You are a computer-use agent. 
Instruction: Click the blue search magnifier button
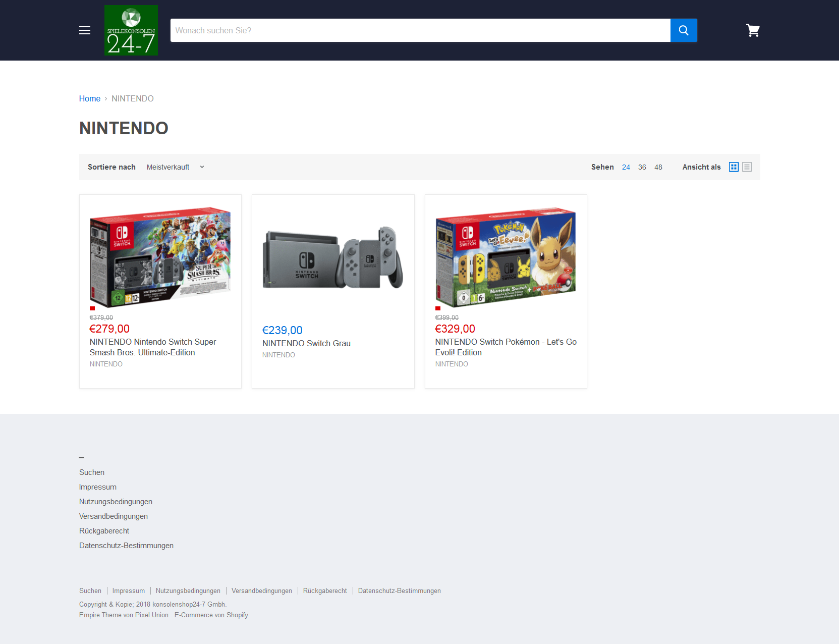[684, 30]
